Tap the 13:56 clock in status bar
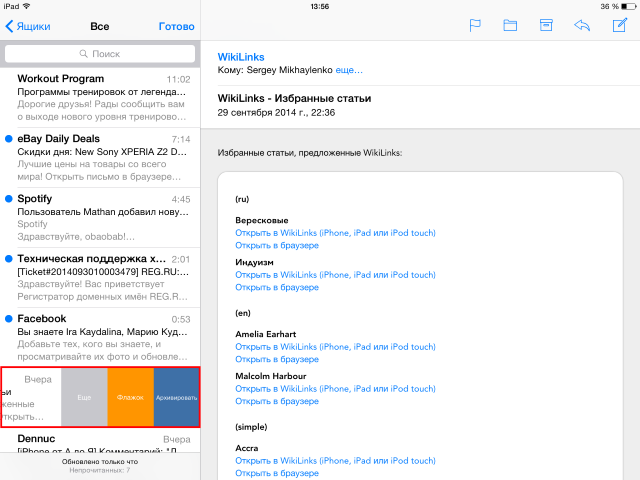Screen dimensions: 640x480 coord(320,7)
